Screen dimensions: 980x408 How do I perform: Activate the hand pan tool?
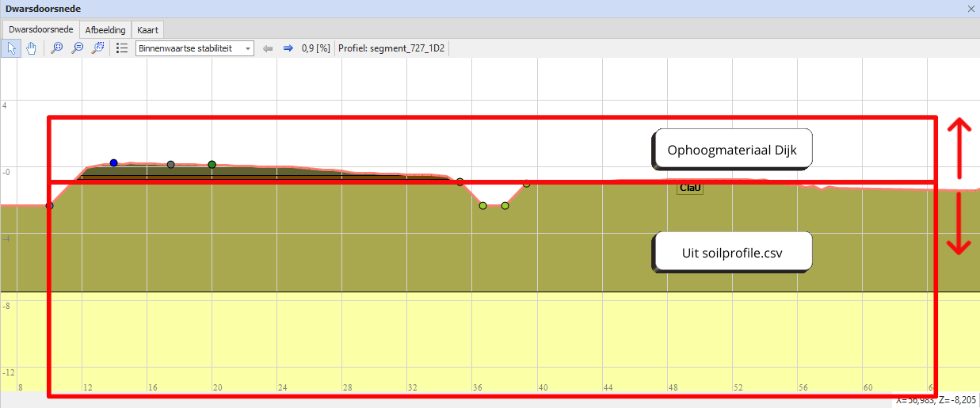[x=32, y=48]
